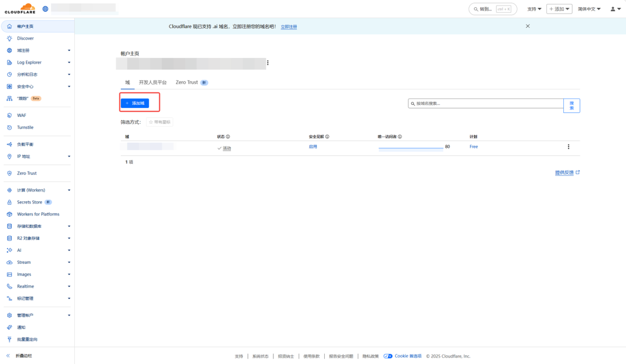
Task: Click the Free plan link
Action: pyautogui.click(x=474, y=147)
